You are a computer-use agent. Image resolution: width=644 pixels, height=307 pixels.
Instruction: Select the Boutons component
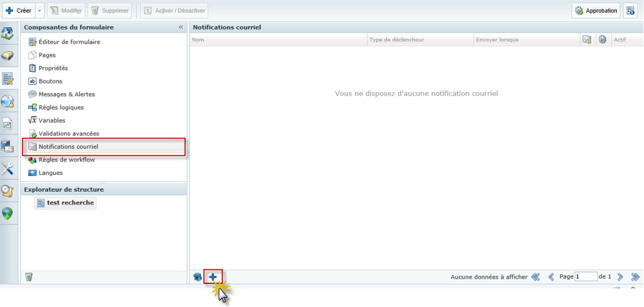coord(45,81)
